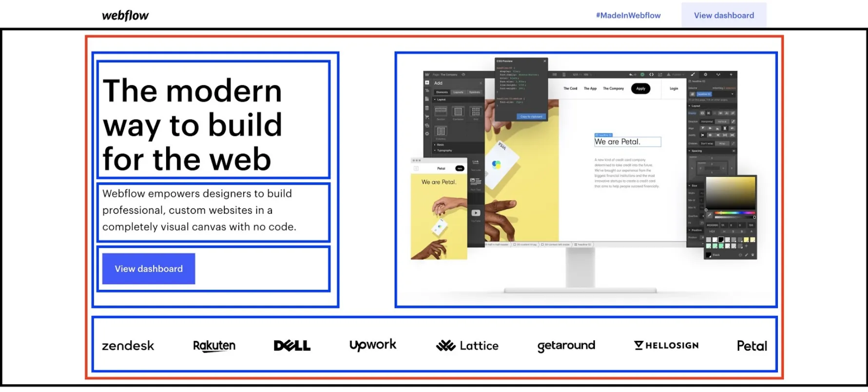Select the Dell logo

coord(292,346)
